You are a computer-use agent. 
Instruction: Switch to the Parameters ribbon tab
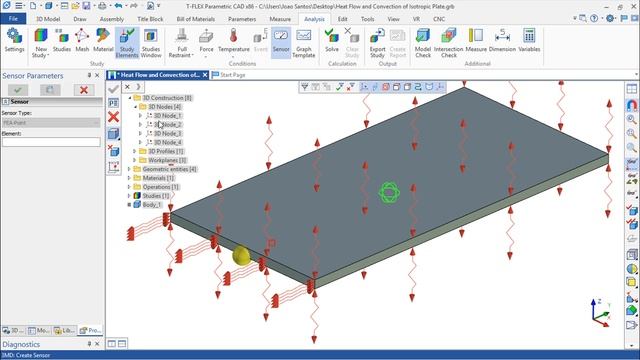[x=242, y=19]
